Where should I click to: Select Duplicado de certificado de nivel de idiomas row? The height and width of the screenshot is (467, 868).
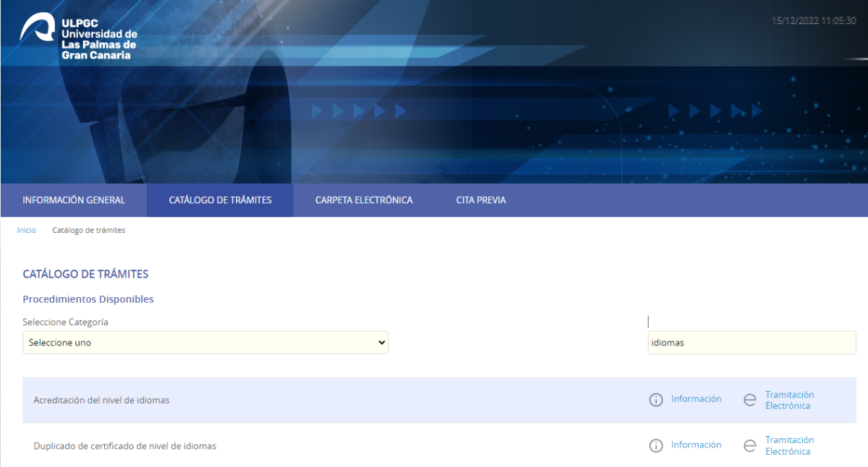[x=440, y=445]
